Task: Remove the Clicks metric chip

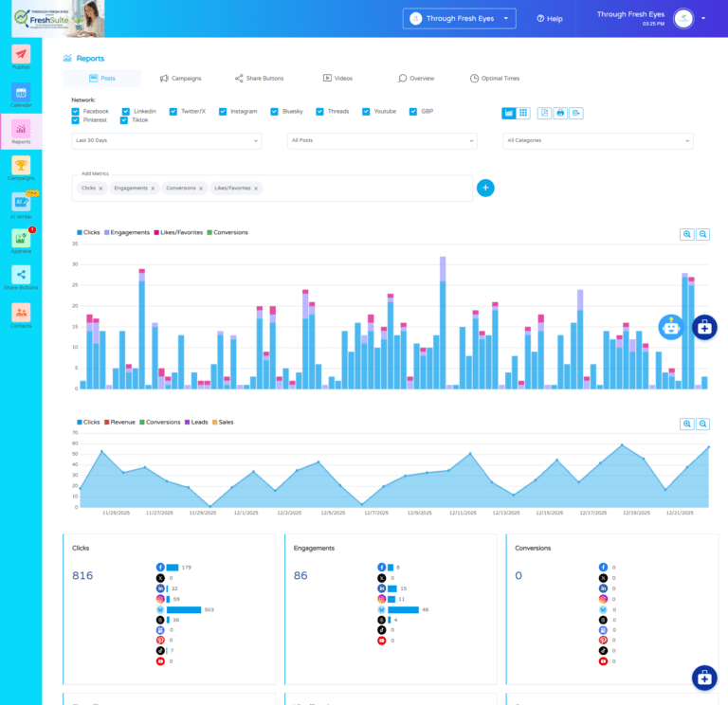Action: (100, 189)
